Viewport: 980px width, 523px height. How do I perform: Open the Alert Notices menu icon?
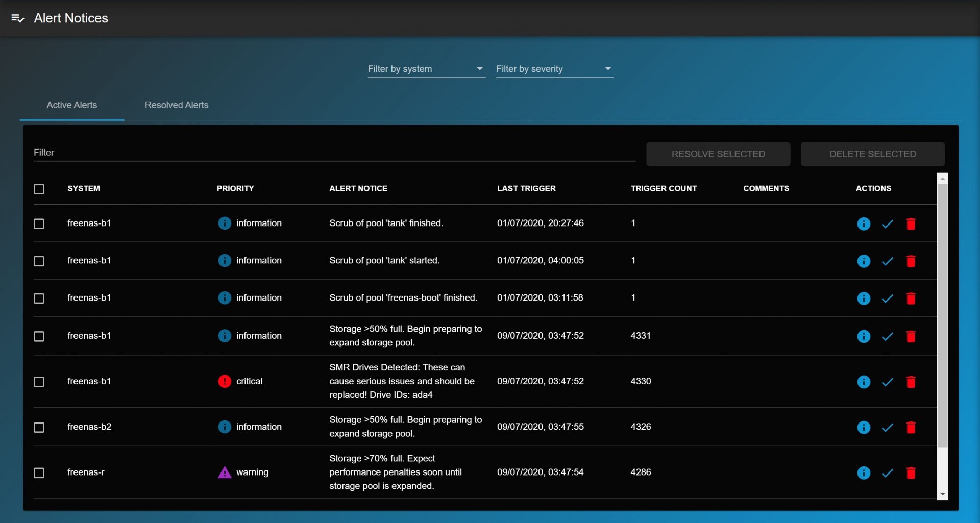[17, 18]
